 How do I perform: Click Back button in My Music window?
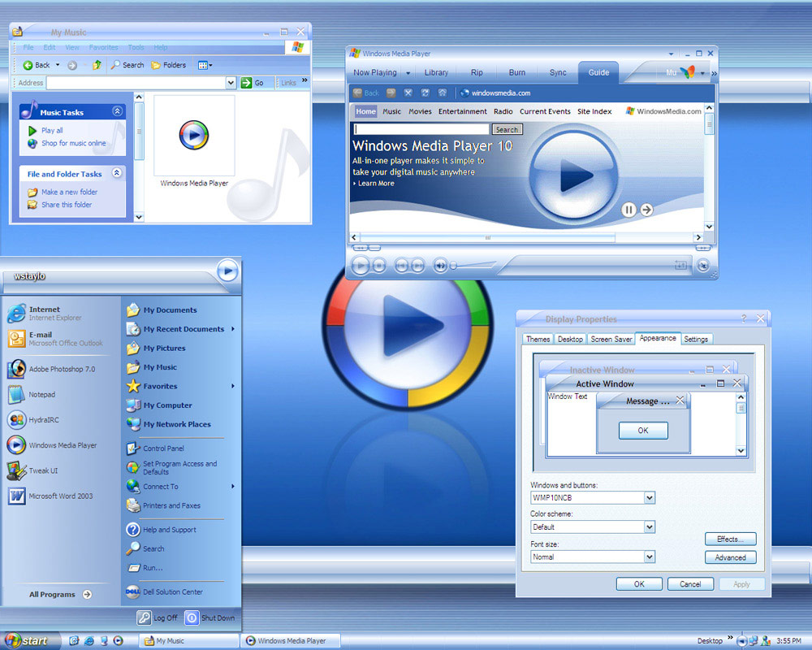[x=37, y=65]
